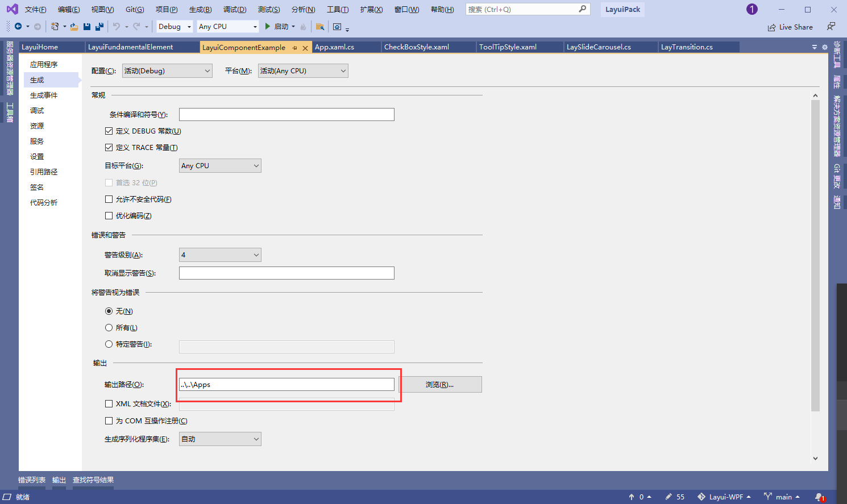Click the send feedback person icon
The height and width of the screenshot is (504, 847).
[x=831, y=27]
